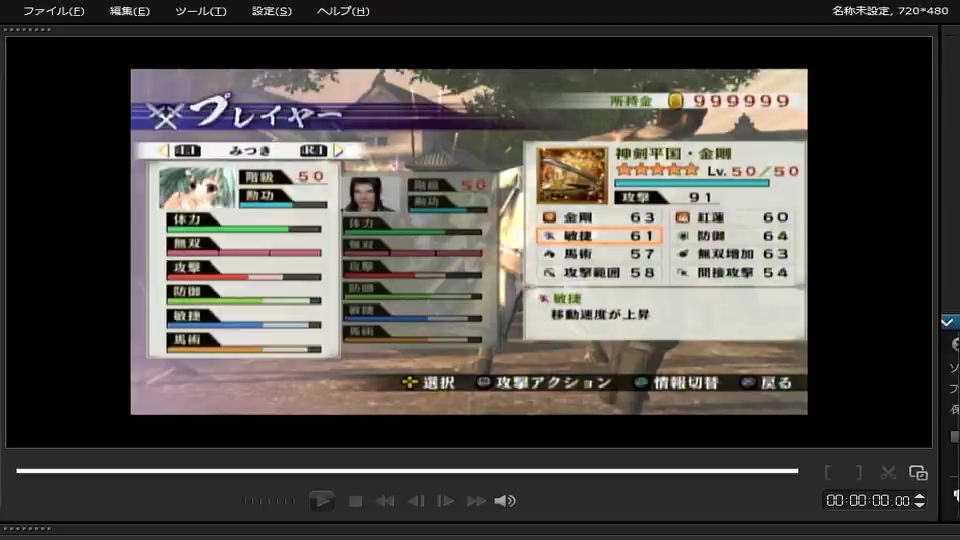Viewport: 960px width, 540px height.
Task: Click the green-haired character portrait in preview
Action: coord(196,188)
